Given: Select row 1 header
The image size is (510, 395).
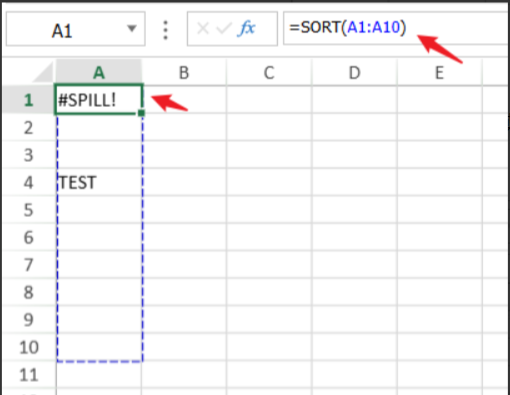Looking at the screenshot, I should click(28, 100).
